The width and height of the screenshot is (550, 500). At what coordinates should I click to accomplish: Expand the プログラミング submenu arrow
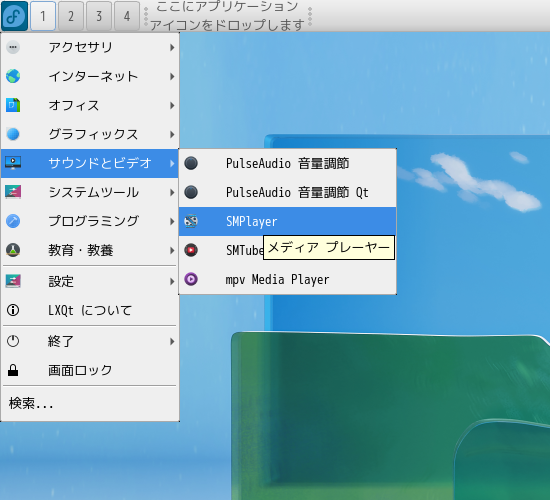pyautogui.click(x=172, y=221)
